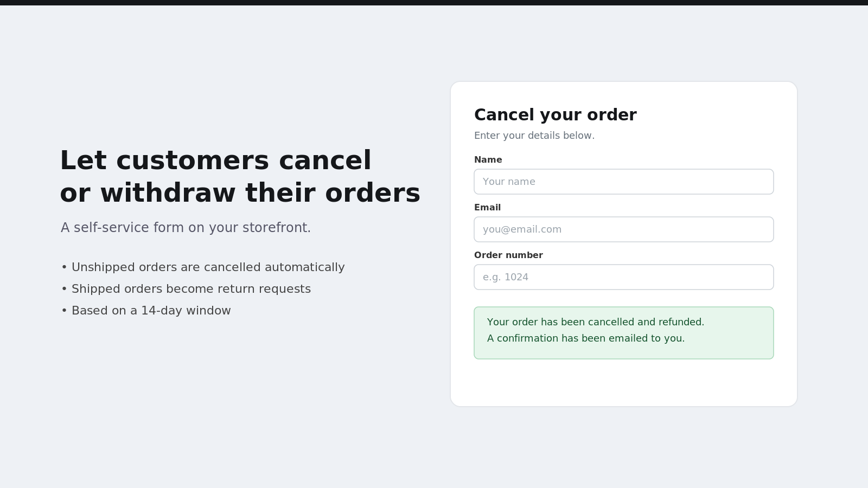Click the "Name" field label
Image resolution: width=868 pixels, height=488 pixels.
pos(488,160)
